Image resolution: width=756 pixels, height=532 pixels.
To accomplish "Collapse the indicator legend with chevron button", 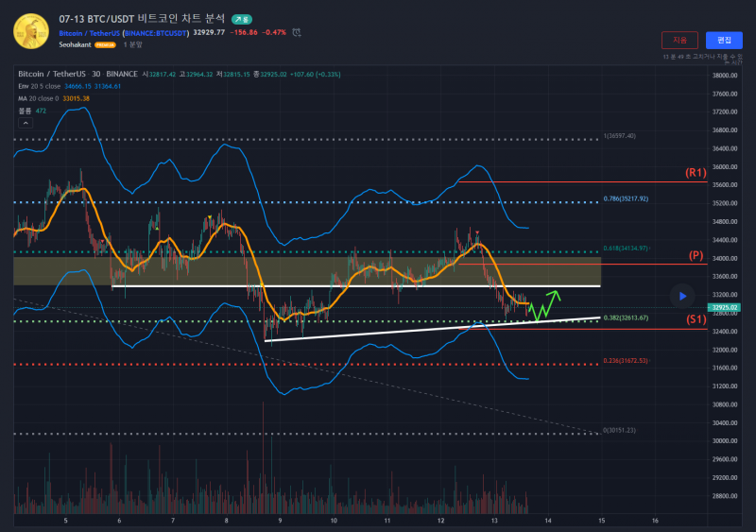I will point(26,123).
